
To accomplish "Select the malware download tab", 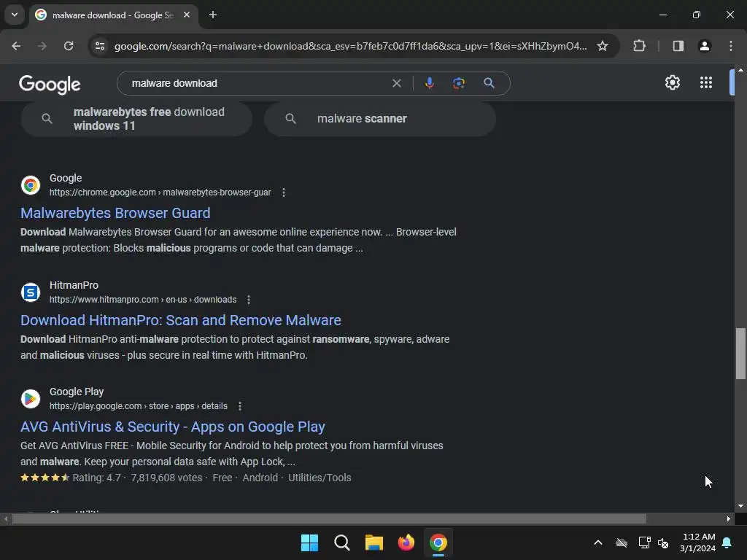I will 112,15.
